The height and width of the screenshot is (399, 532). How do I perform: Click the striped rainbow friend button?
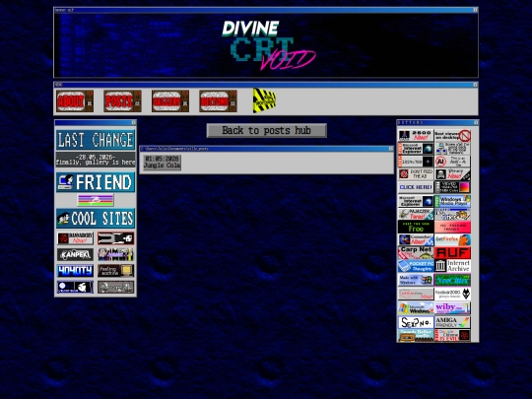96,200
